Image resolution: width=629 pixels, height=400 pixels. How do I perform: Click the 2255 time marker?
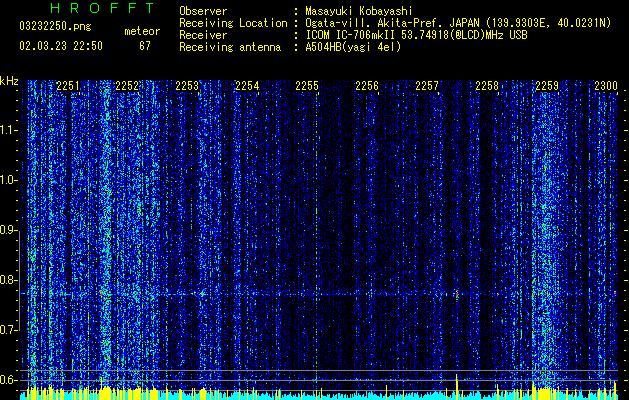click(307, 86)
